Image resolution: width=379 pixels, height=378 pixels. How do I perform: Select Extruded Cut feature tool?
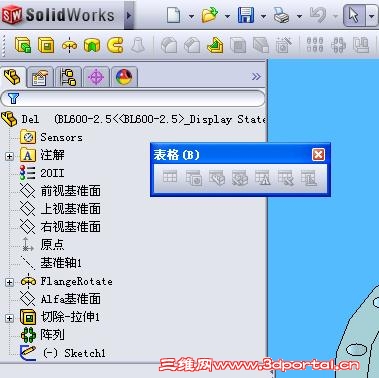point(46,45)
